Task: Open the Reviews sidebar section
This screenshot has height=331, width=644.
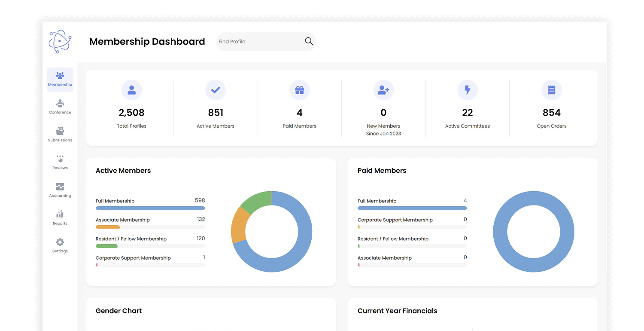Action: tap(60, 162)
